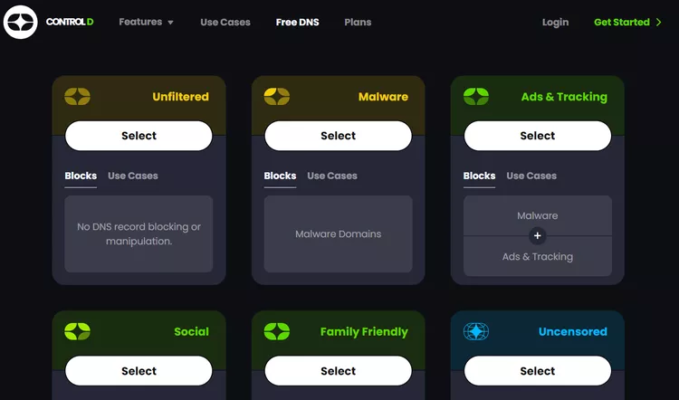Click the Social card icon
The width and height of the screenshot is (679, 400).
(x=77, y=331)
